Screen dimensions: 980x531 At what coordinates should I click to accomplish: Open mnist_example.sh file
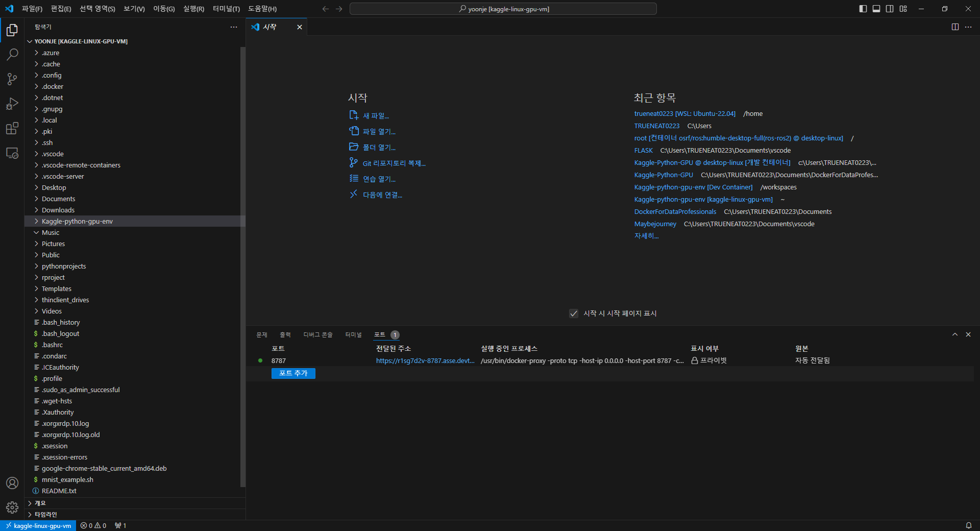(135, 479)
